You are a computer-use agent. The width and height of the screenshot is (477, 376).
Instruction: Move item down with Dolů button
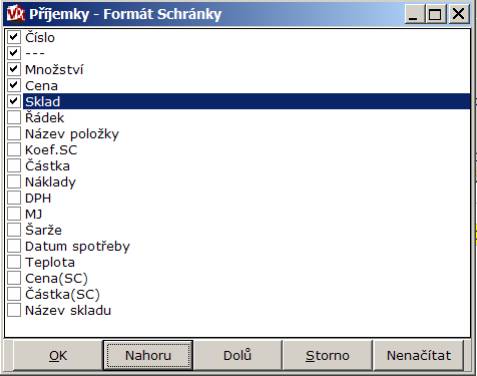tap(238, 355)
